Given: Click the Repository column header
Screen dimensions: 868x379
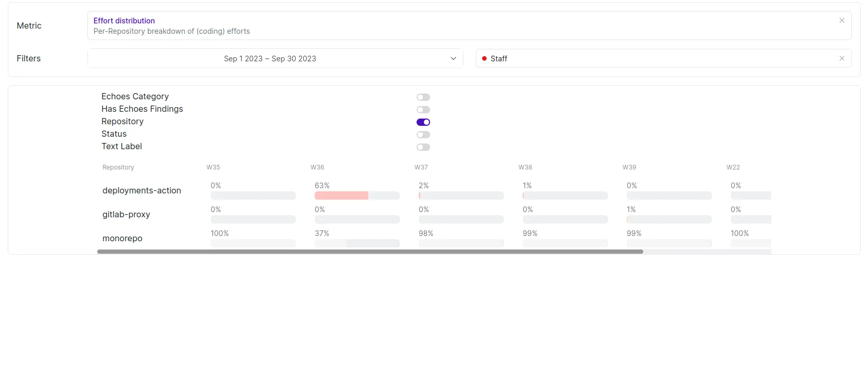Looking at the screenshot, I should [118, 167].
